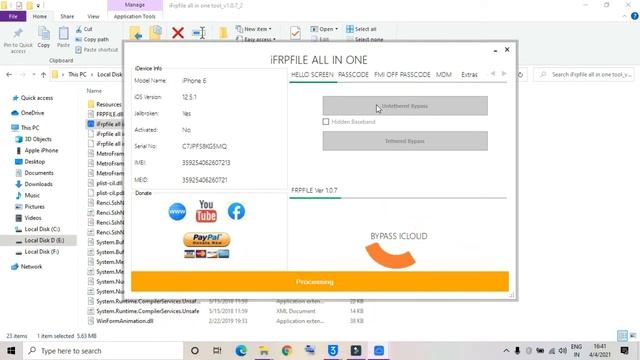
Task: Open the notification center icon
Action: (x=624, y=351)
